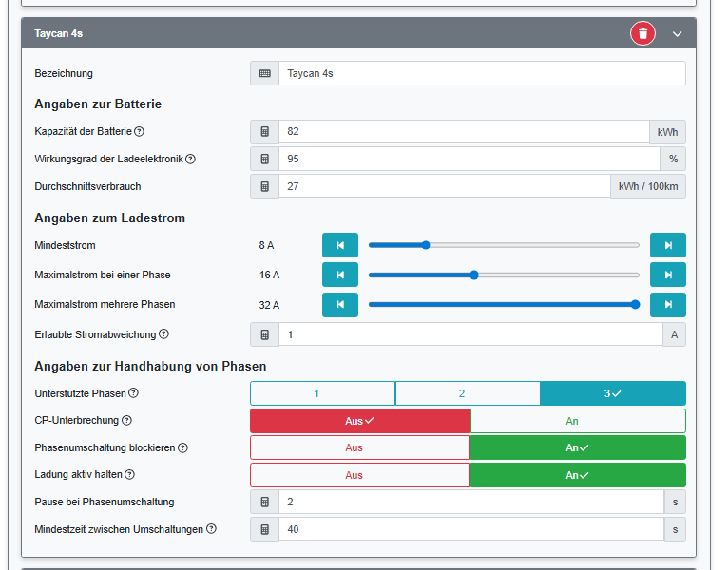
Task: Click the 'Durchschnittsverbrauch' label
Action: click(x=87, y=186)
